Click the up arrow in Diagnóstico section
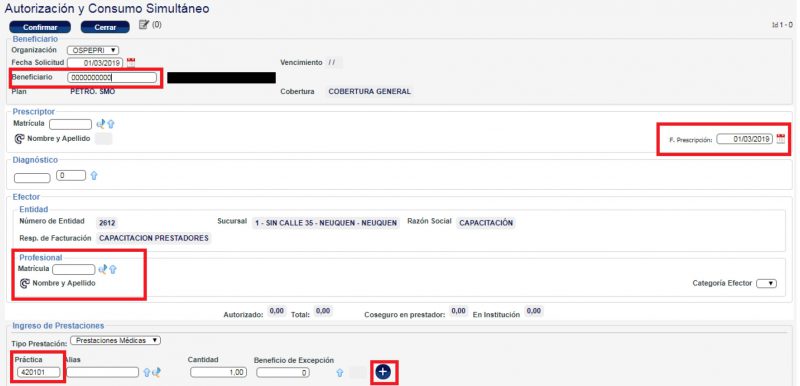 click(x=94, y=175)
